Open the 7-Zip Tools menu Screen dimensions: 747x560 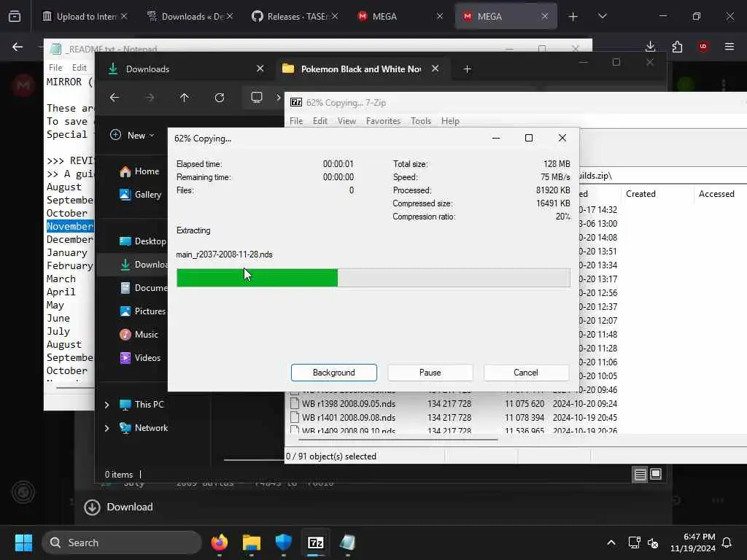(421, 121)
